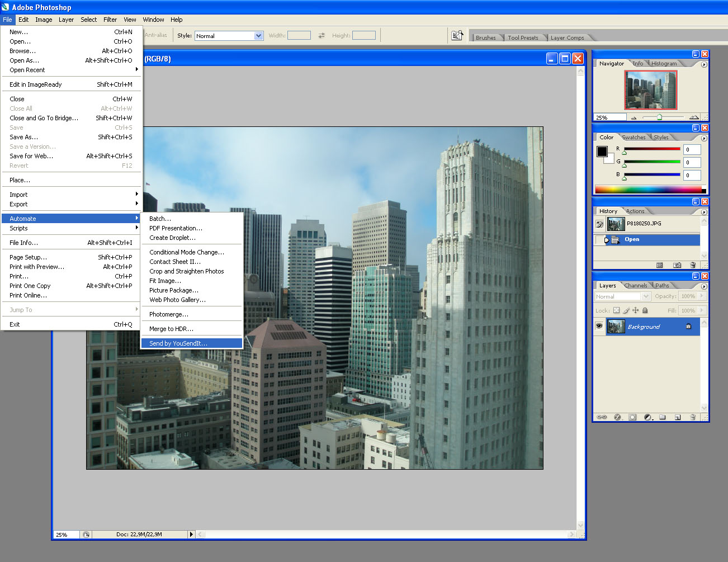
Task: Click the link layers chain icon
Action: coord(602,417)
